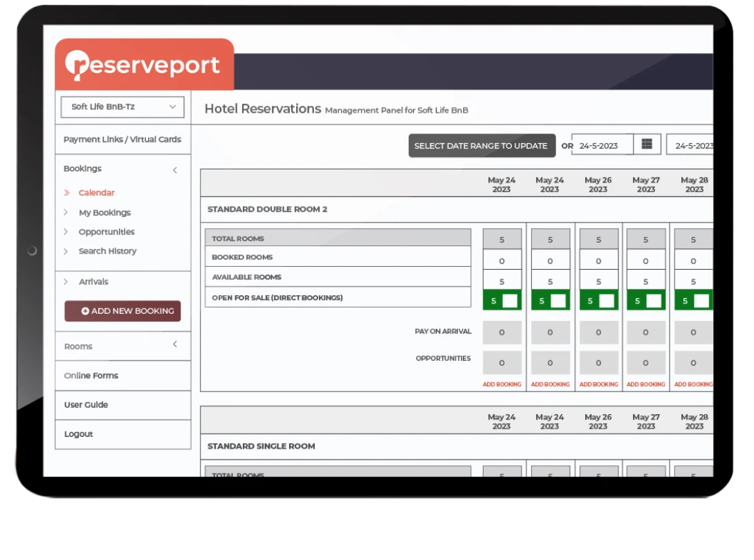Click Add Booking under the May 27 column
This screenshot has height=560, width=754.
pos(646,382)
